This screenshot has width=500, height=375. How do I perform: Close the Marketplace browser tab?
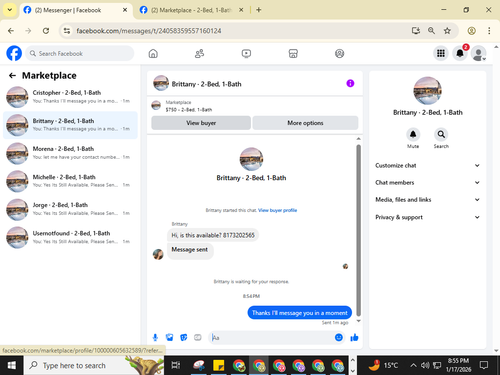pyautogui.click(x=241, y=10)
